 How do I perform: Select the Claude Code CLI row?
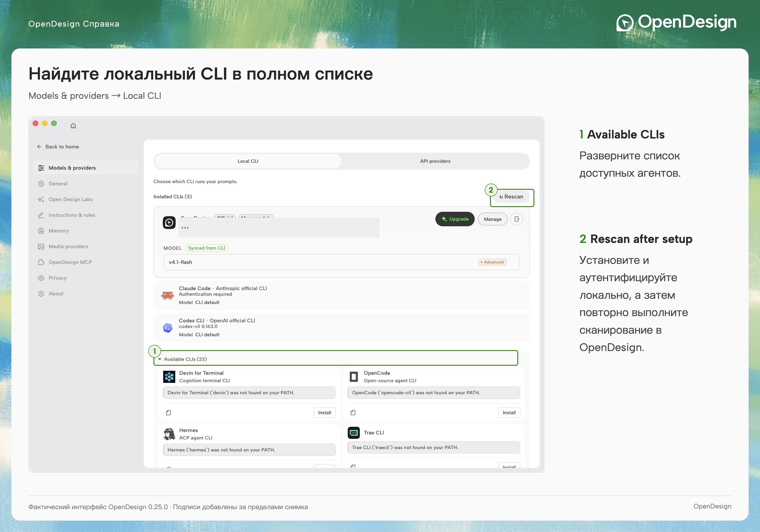pos(341,296)
